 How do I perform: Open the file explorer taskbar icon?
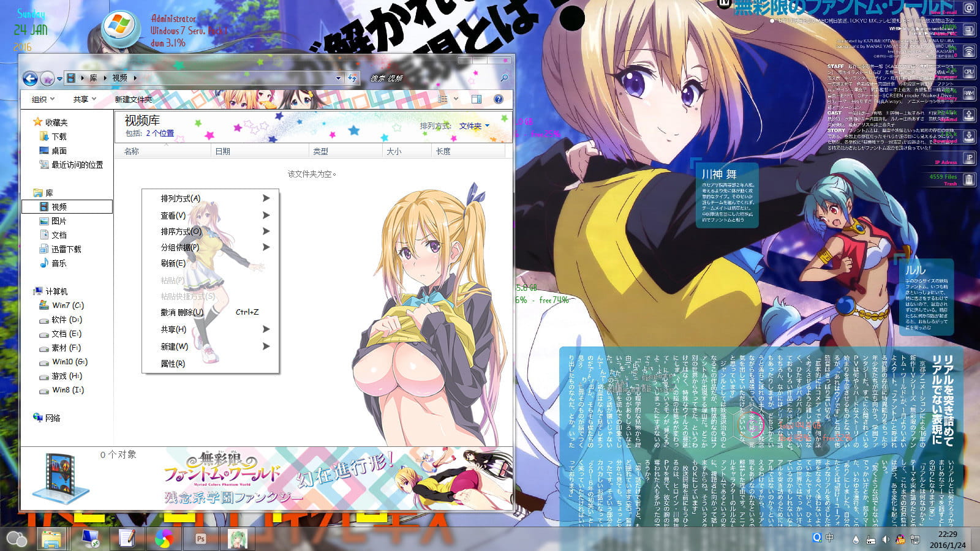(52, 539)
